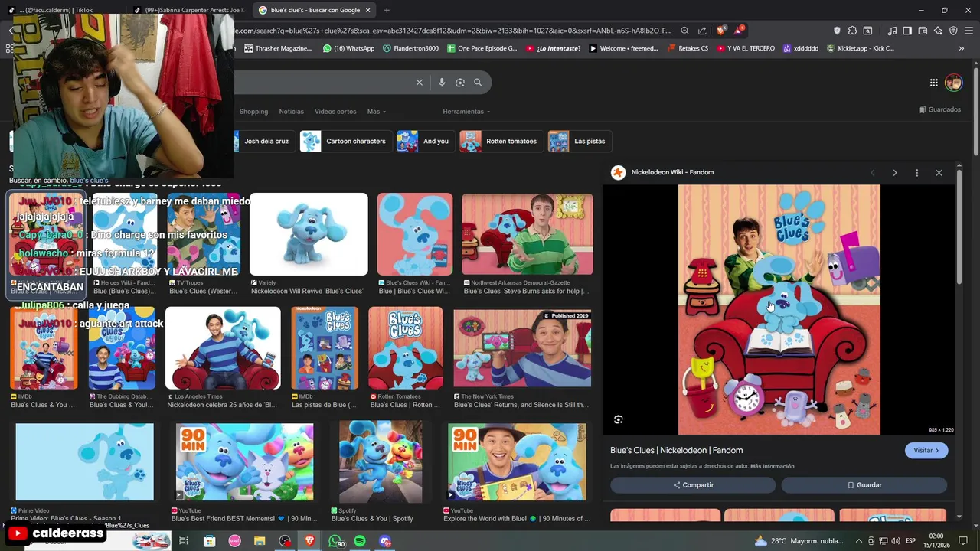Clear the search box with the X icon

click(419, 83)
